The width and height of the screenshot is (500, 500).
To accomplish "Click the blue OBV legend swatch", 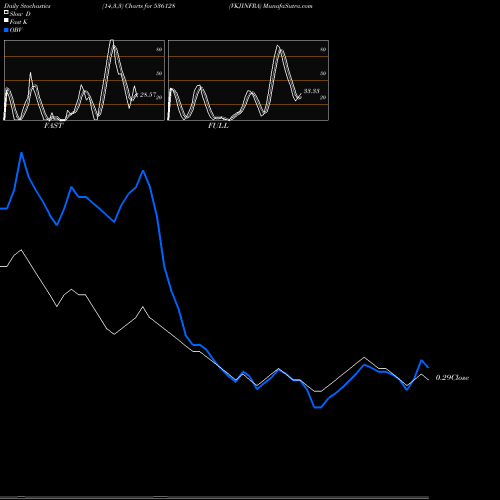I will (6, 30).
